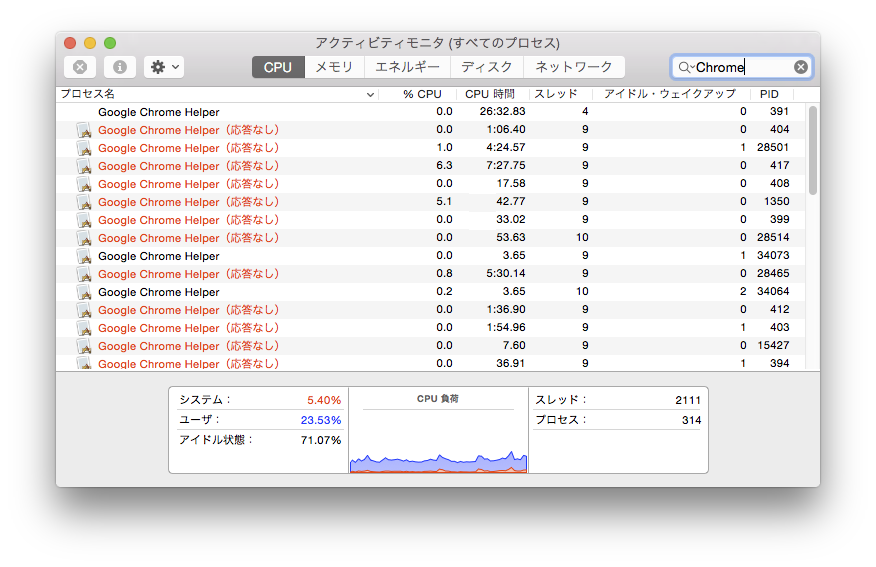Click CPU time 5:30.14 cell
876x567 pixels.
tap(506, 273)
